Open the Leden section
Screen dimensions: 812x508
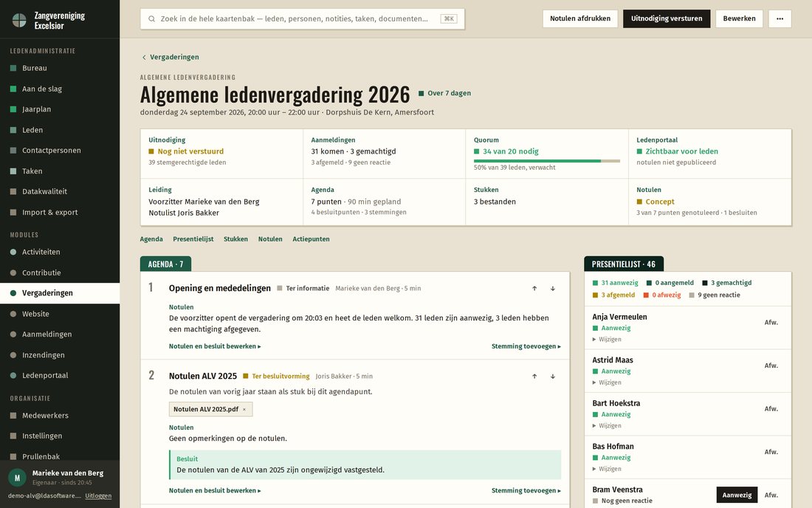tap(60, 130)
